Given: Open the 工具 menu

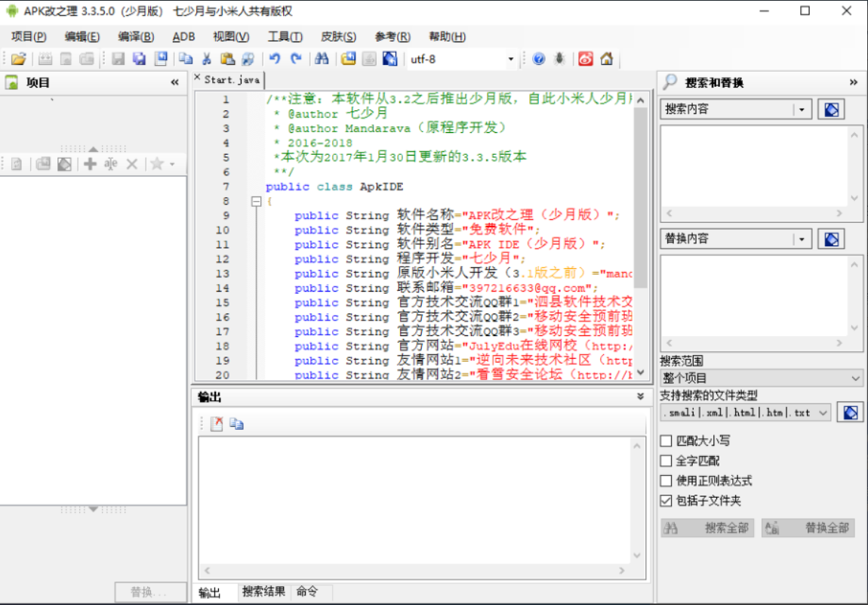Looking at the screenshot, I should 285,35.
